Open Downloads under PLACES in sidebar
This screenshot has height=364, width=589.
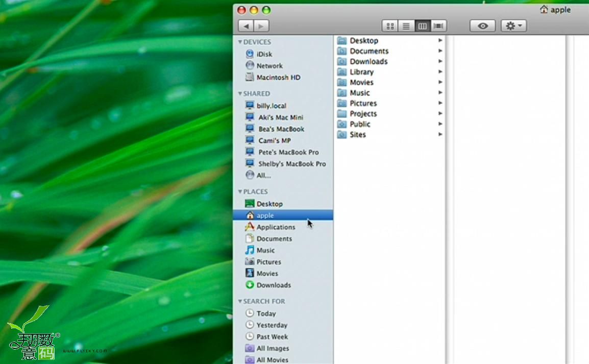point(283,285)
